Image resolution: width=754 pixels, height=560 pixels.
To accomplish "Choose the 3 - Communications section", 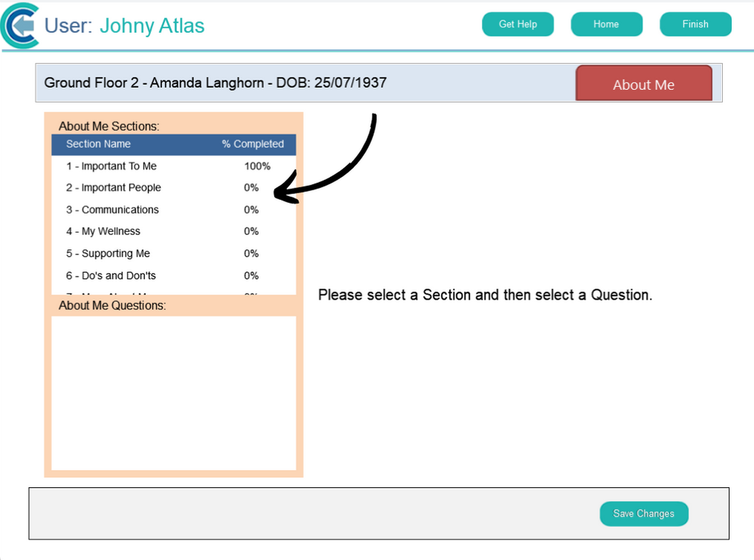I will (x=112, y=210).
